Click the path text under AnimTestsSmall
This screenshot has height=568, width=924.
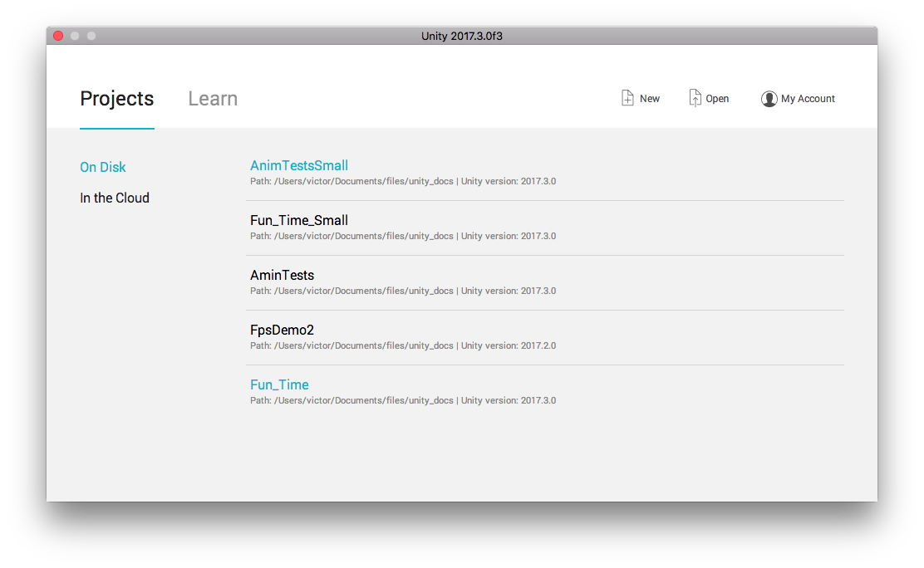[349, 181]
